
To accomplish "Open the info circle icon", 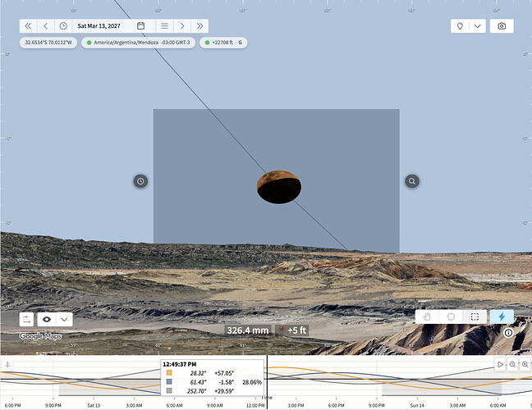I will point(508,333).
